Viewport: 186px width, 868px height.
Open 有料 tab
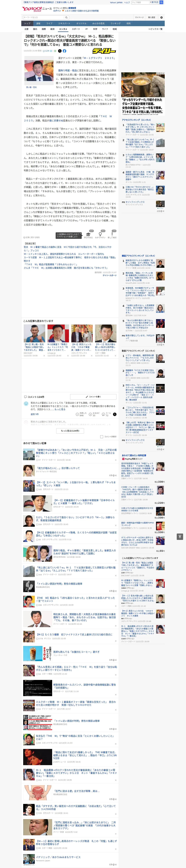point(128,24)
